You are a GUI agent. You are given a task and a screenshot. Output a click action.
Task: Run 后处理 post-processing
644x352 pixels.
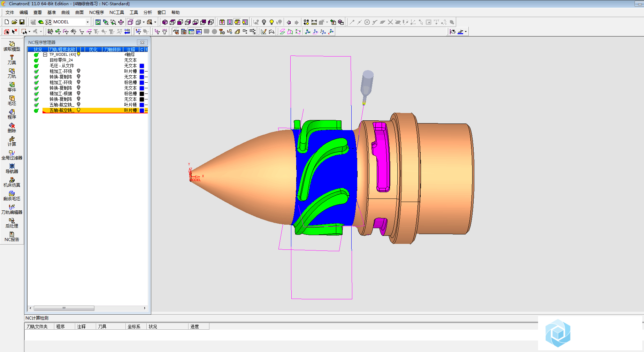coord(12,223)
